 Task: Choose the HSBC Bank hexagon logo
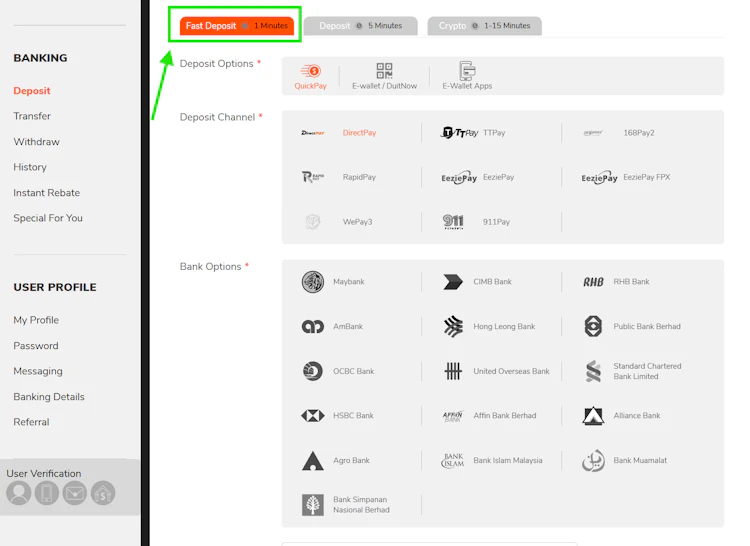(x=313, y=415)
